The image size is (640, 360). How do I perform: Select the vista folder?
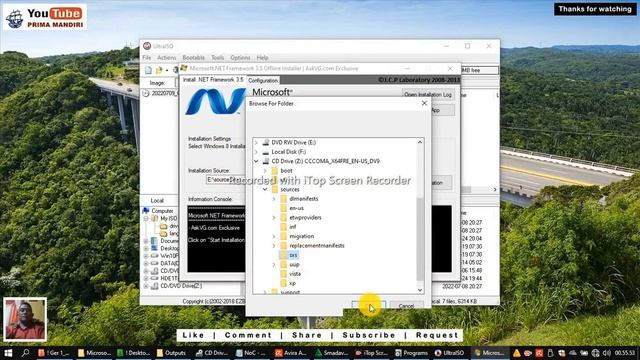coord(295,274)
